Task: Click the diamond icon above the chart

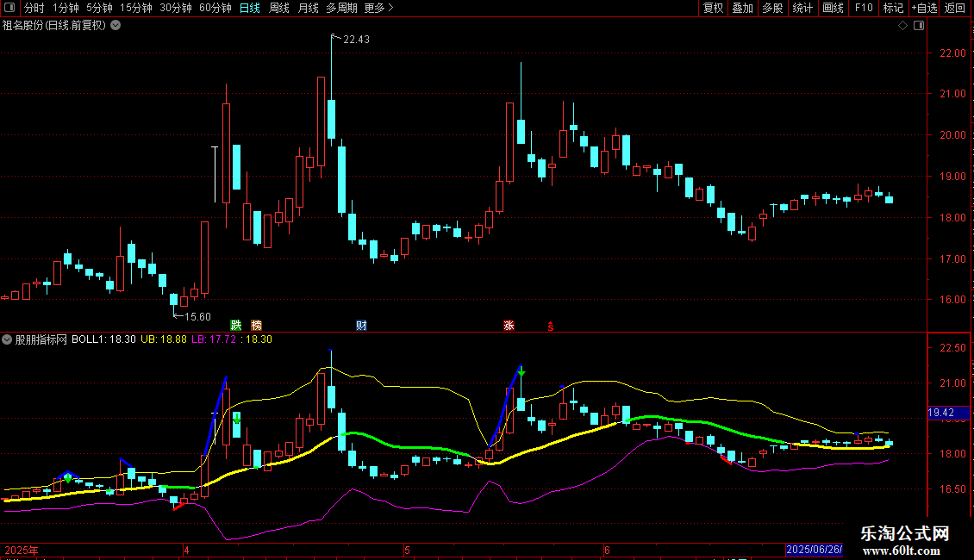Action: 903,26
